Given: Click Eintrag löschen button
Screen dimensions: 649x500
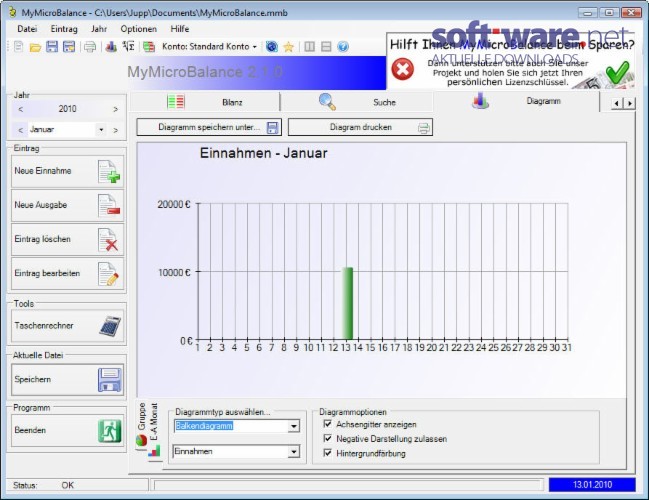Looking at the screenshot, I should coord(67,239).
